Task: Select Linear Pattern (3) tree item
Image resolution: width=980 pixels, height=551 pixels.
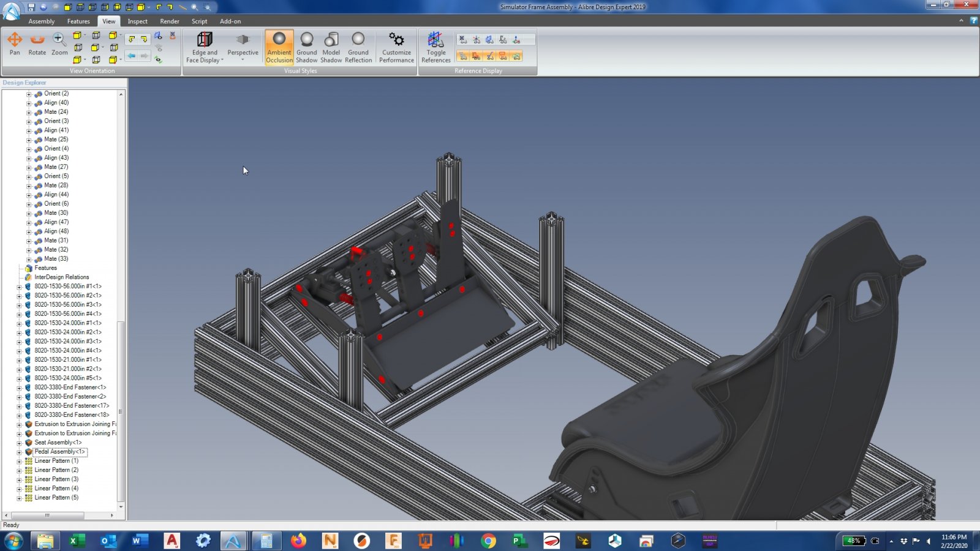Action: tap(56, 479)
